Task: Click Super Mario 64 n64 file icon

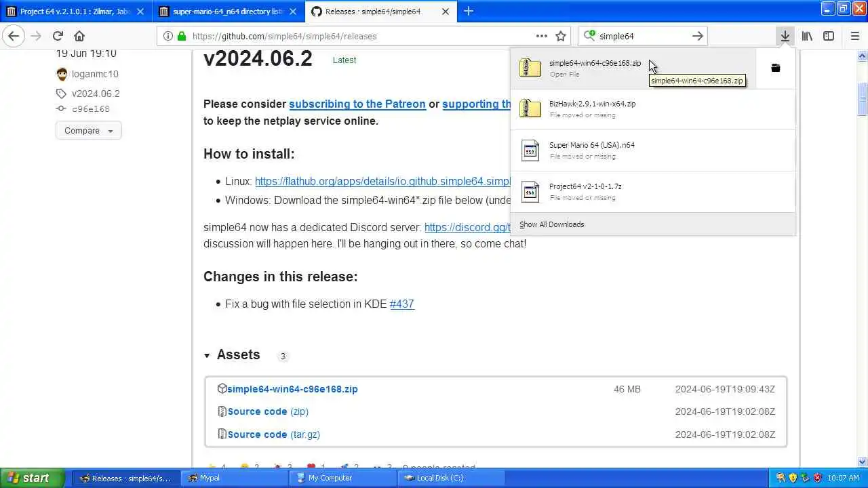Action: 530,150
